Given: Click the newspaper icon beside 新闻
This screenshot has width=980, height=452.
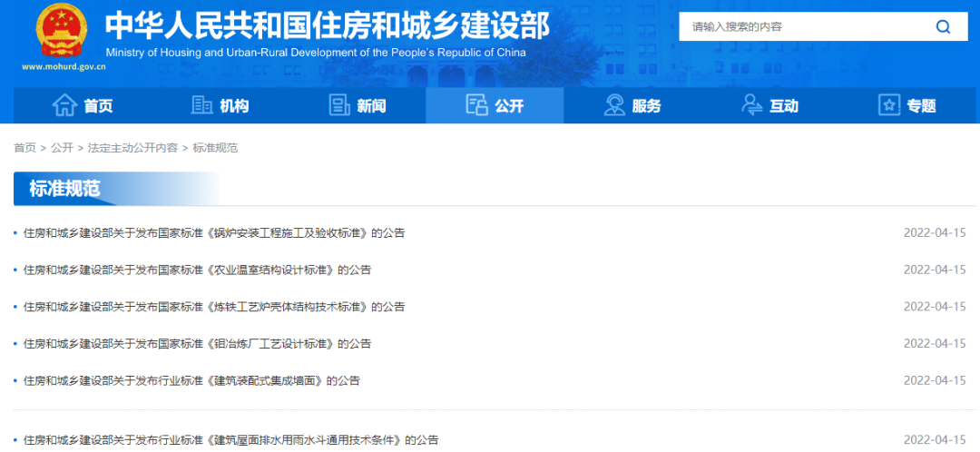Looking at the screenshot, I should (x=339, y=105).
